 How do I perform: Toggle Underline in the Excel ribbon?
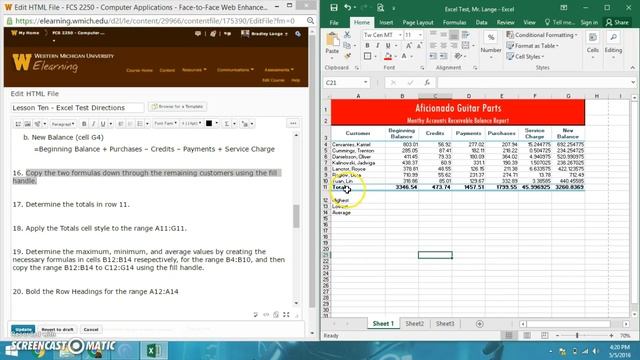click(388, 46)
